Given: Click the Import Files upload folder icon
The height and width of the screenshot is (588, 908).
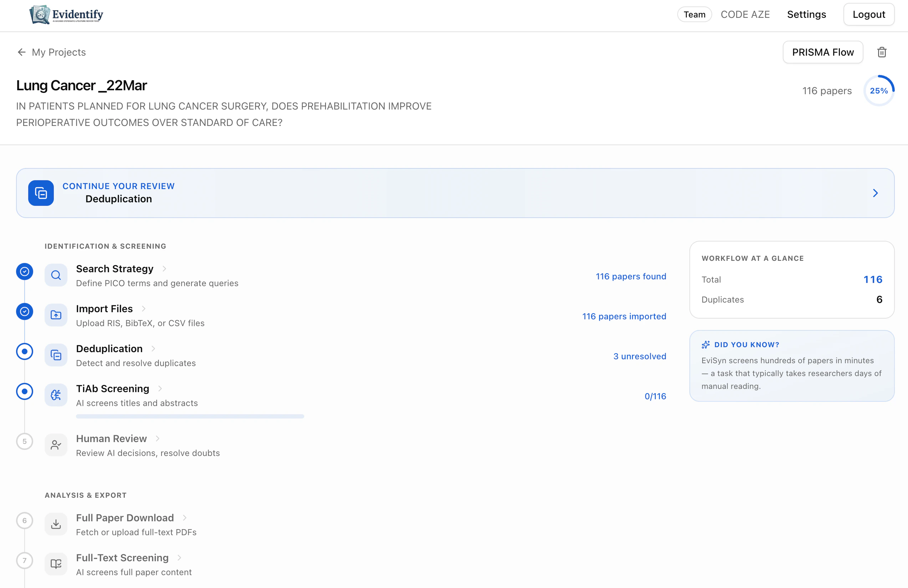Looking at the screenshot, I should pos(56,315).
